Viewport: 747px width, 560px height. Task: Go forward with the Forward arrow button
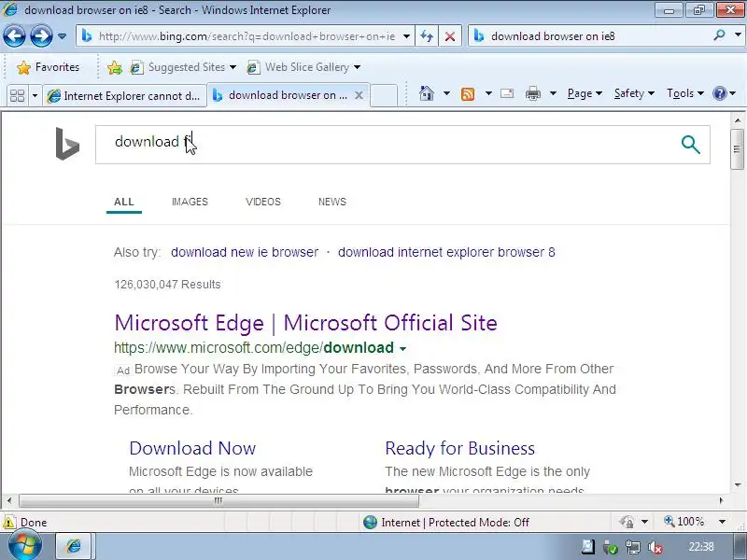pos(41,36)
